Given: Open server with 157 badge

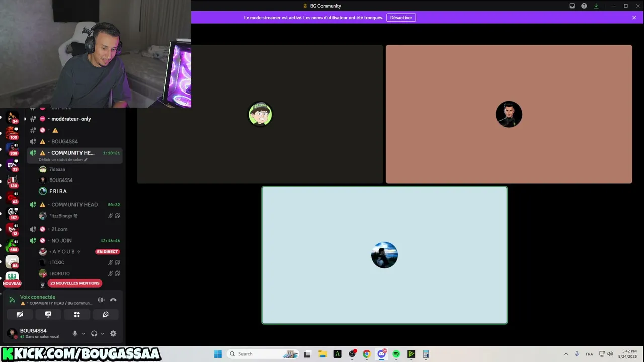Looking at the screenshot, I should (x=12, y=214).
